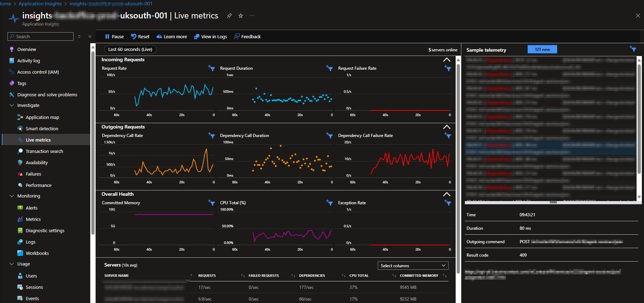The image size is (644, 303).
Task: Sort by CPU TOTAL column header
Action: (x=359, y=275)
